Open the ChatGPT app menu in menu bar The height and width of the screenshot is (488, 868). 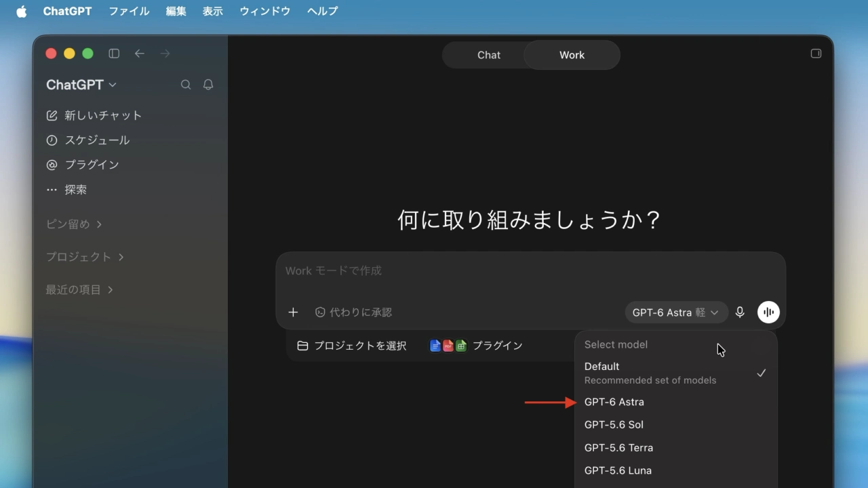[67, 12]
